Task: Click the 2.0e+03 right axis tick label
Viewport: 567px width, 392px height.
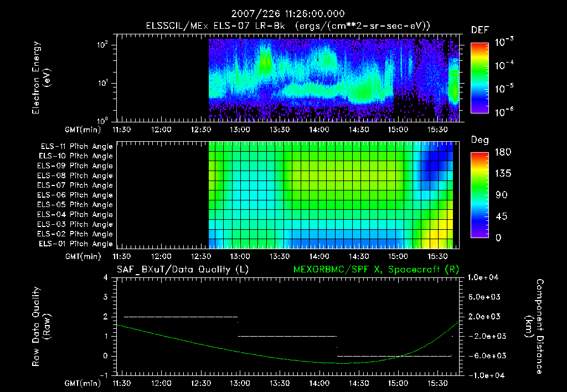Action: pyautogui.click(x=484, y=317)
